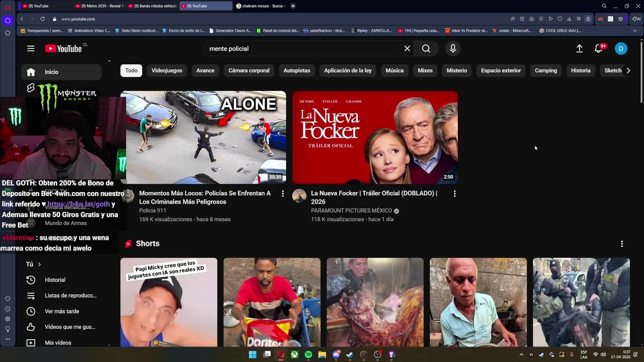
Task: Go back to the previous page
Action: point(22,19)
